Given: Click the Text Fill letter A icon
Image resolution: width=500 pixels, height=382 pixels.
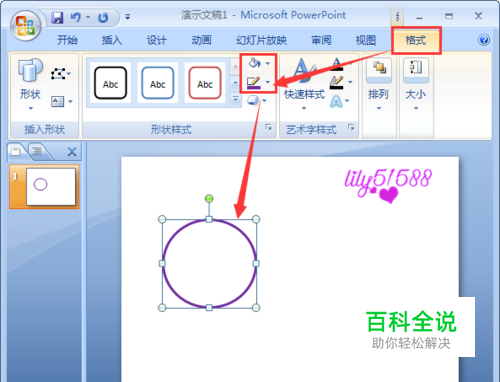Looking at the screenshot, I should pyautogui.click(x=337, y=64).
